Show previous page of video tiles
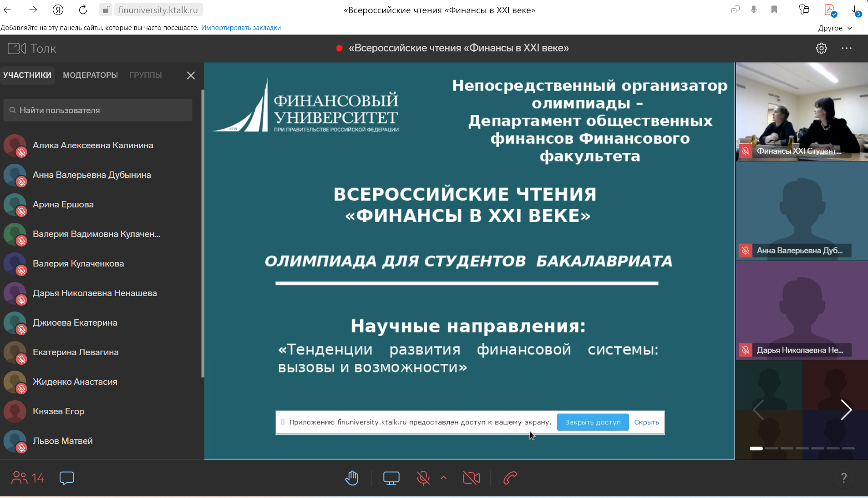 point(758,410)
